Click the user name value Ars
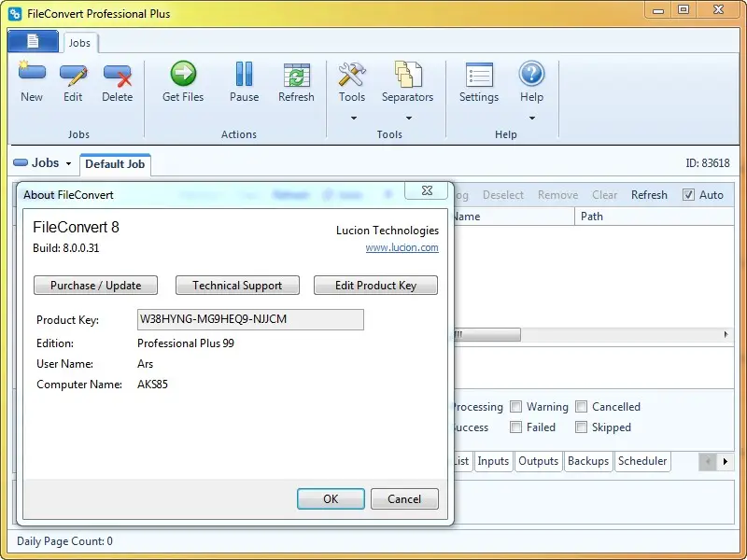747x560 pixels. click(x=146, y=364)
